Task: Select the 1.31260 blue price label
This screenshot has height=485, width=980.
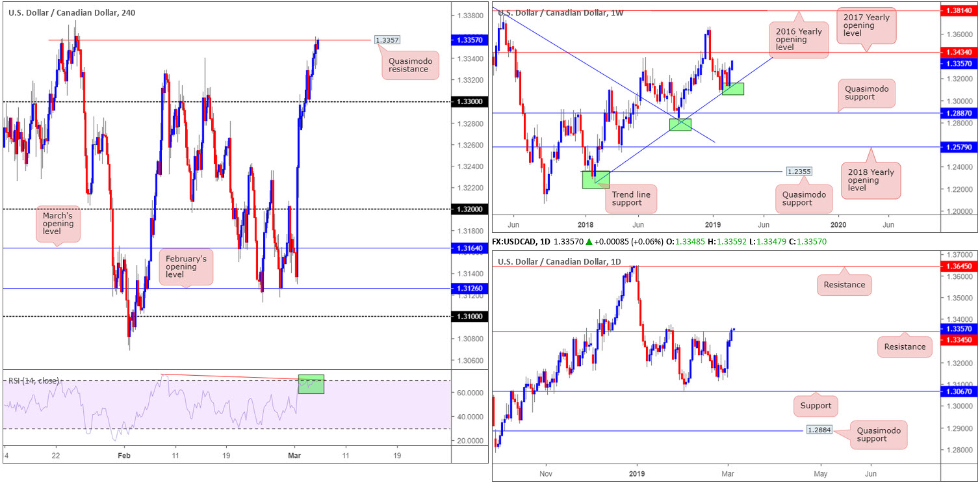Action: (469, 288)
